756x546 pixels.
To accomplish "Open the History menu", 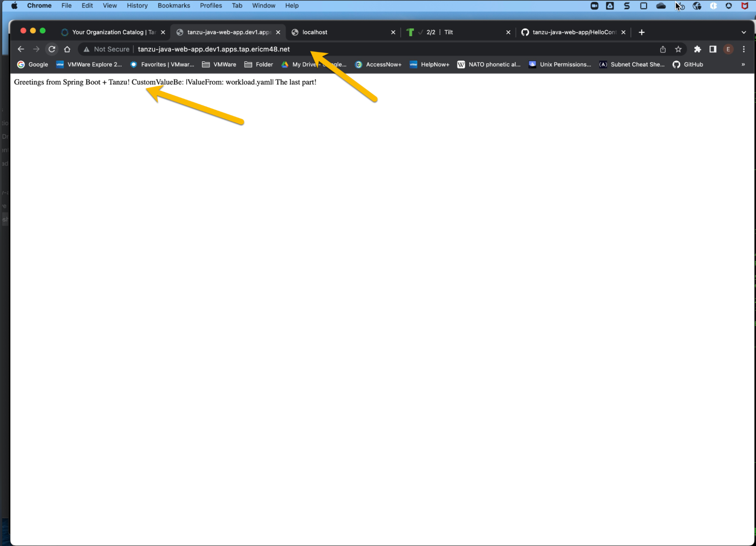I will [137, 6].
